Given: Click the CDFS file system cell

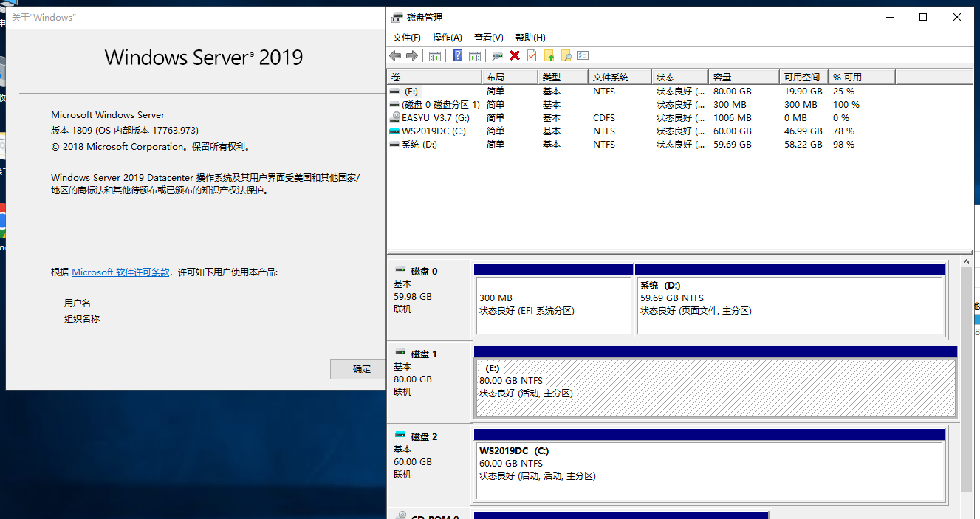Looking at the screenshot, I should [x=603, y=118].
